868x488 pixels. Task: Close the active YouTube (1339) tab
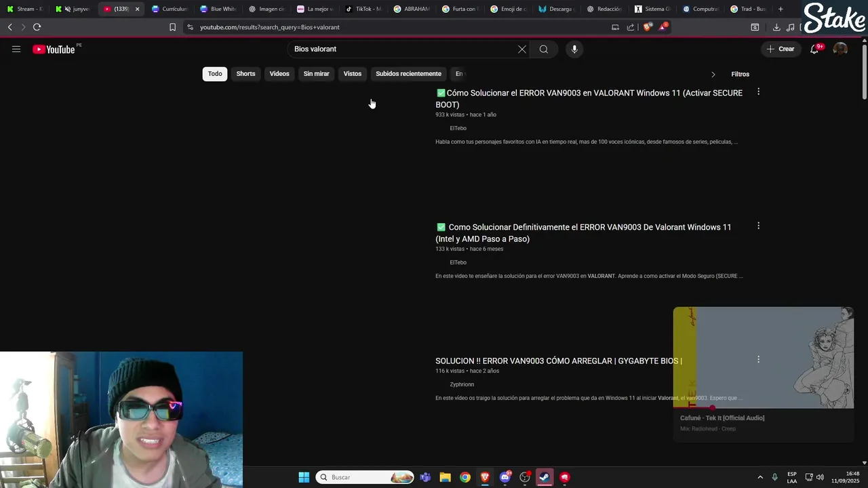click(137, 9)
